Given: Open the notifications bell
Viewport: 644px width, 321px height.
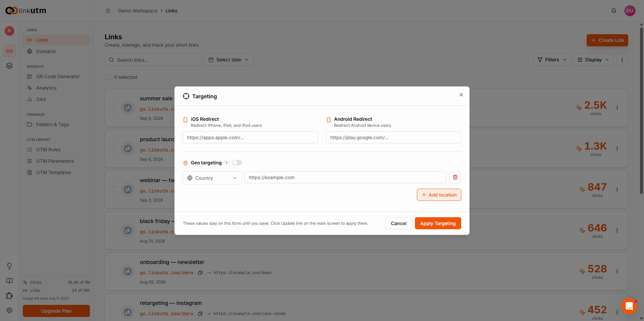Looking at the screenshot, I should (614, 11).
